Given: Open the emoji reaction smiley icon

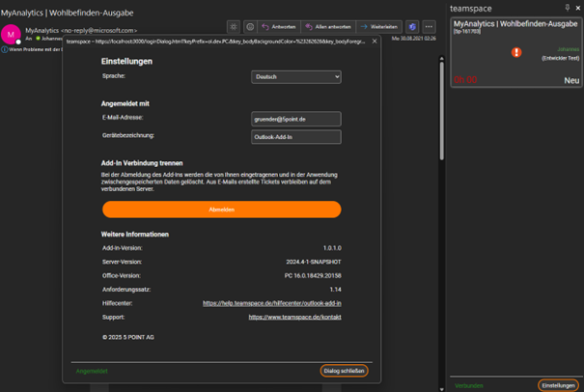Looking at the screenshot, I should pyautogui.click(x=250, y=27).
